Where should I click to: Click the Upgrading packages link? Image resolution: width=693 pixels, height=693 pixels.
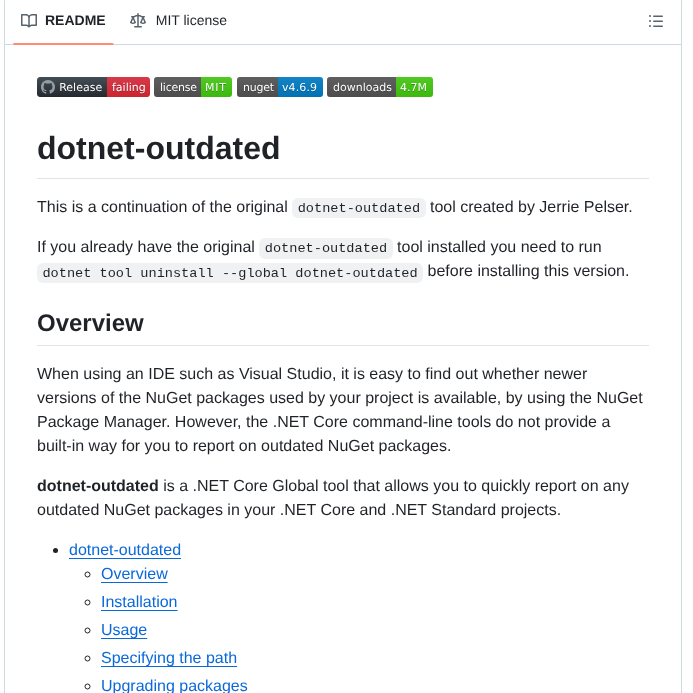point(174,685)
